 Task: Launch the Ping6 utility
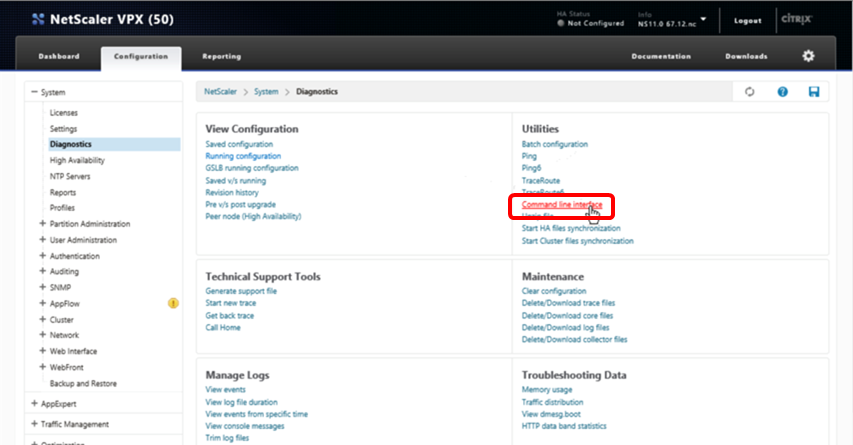tap(531, 168)
